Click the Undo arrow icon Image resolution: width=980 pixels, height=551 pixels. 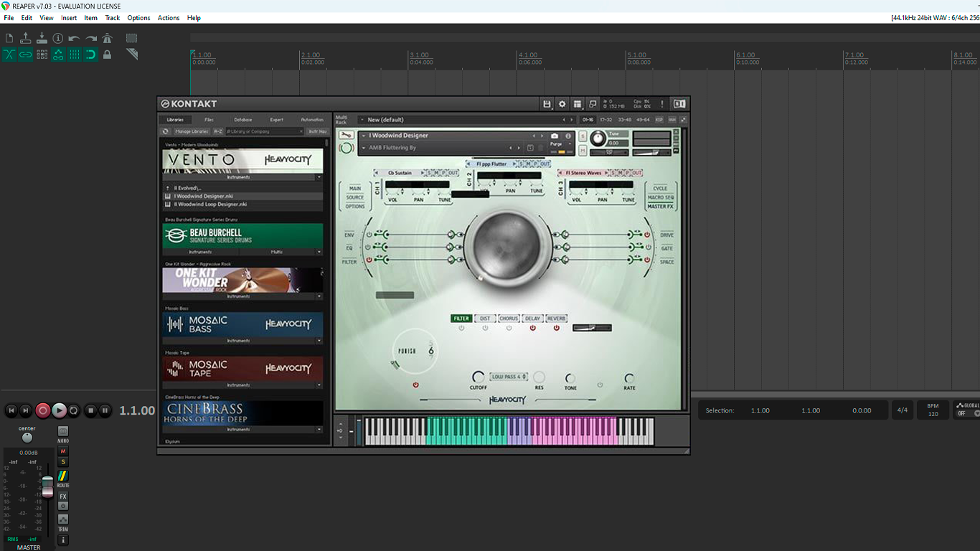pyautogui.click(x=74, y=38)
